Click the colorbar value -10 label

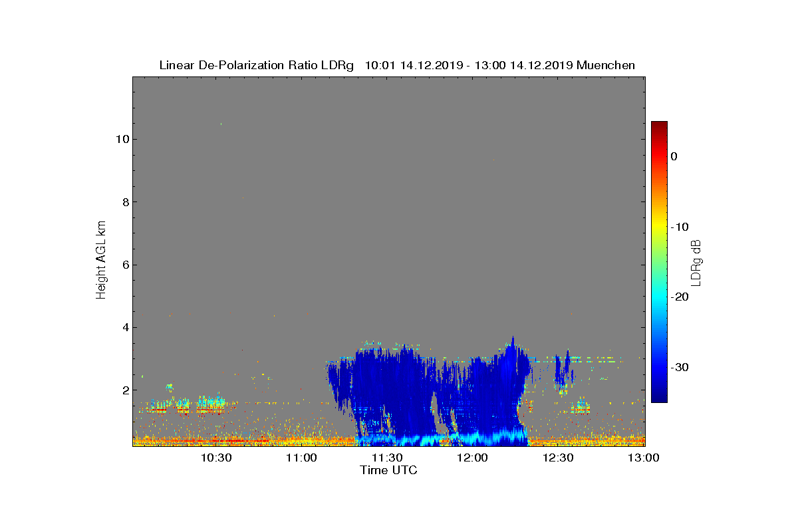click(678, 227)
